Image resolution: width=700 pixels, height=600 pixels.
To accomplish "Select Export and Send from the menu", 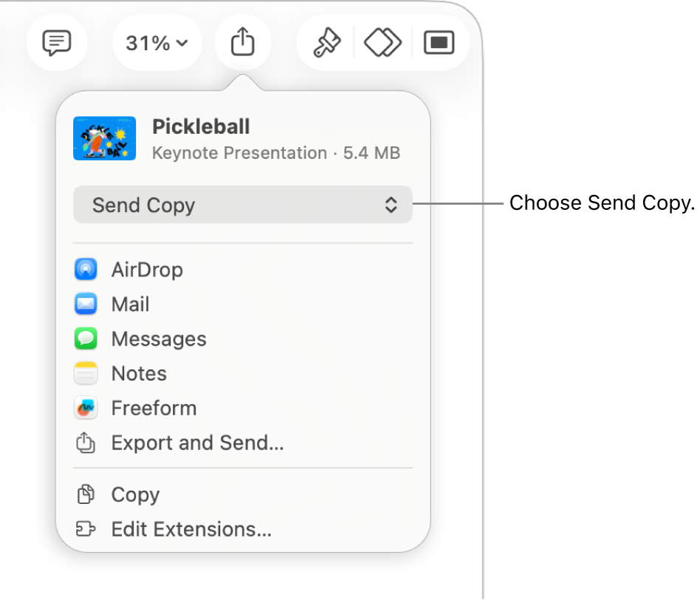I will (x=197, y=442).
